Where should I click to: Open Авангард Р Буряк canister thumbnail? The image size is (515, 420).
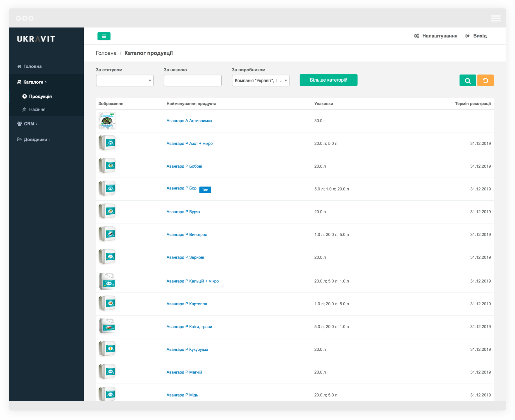click(x=107, y=211)
